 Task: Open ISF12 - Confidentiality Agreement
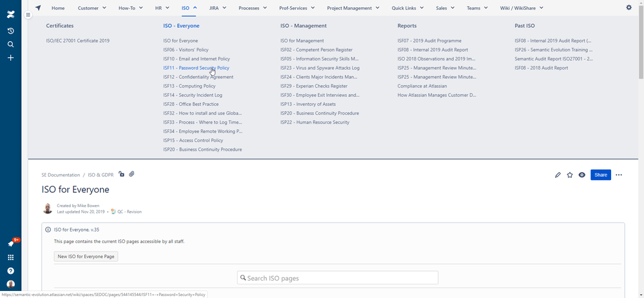(x=198, y=77)
